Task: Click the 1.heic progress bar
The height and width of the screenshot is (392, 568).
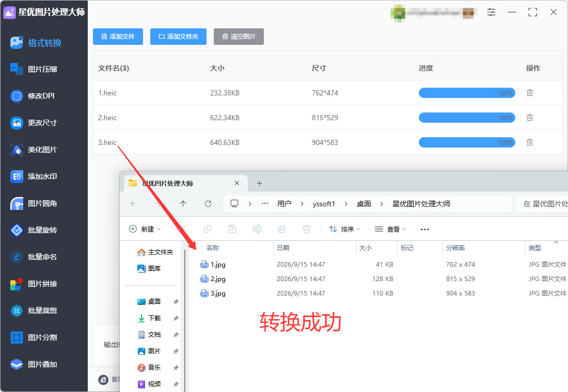Action: (467, 93)
